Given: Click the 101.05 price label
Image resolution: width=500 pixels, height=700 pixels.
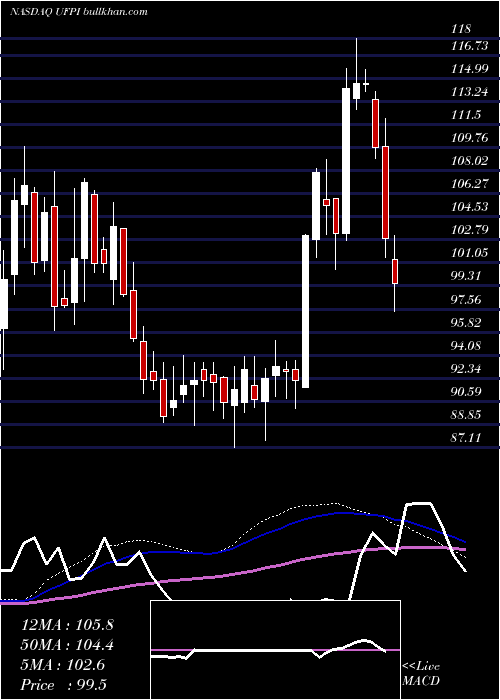Looking at the screenshot, I should tap(469, 253).
